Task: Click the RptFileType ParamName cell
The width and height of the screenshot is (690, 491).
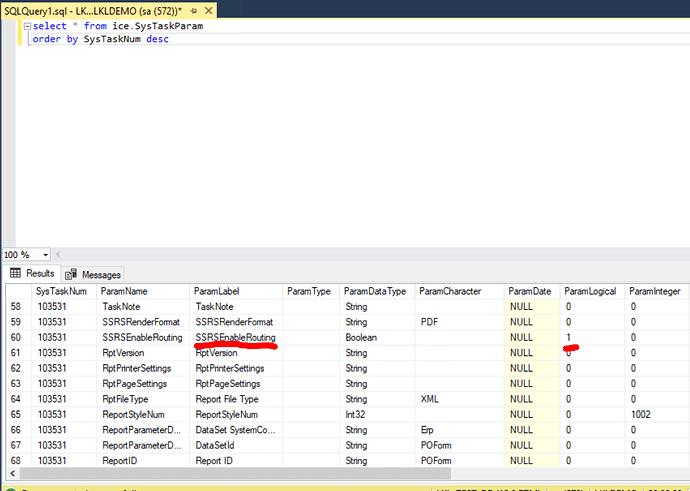Action: tap(143, 399)
